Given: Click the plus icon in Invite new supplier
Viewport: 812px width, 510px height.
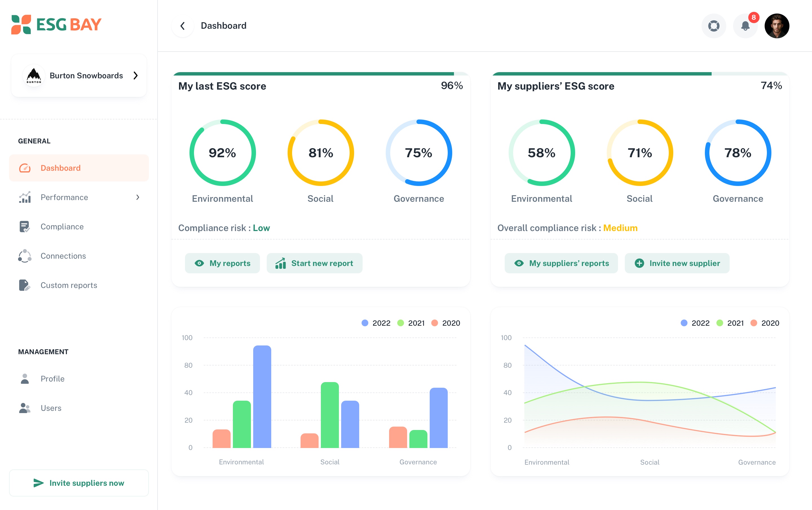Looking at the screenshot, I should (639, 263).
